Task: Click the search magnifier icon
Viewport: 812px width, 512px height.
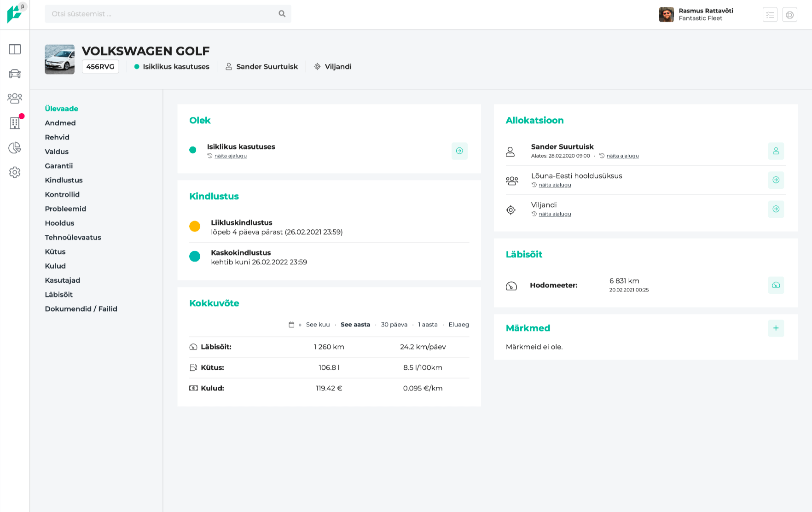Action: pos(282,14)
